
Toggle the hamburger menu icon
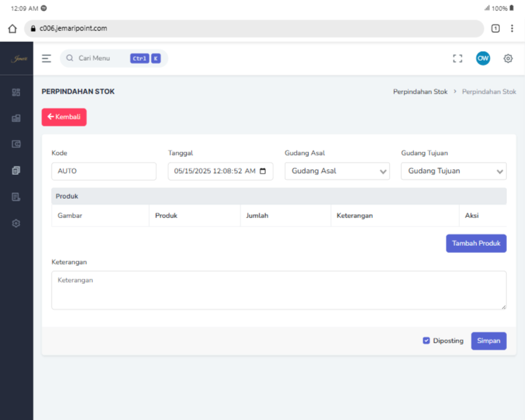point(46,59)
